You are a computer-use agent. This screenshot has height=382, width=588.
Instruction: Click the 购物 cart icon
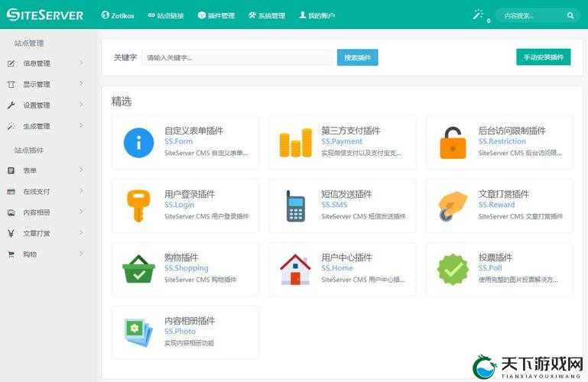11,254
